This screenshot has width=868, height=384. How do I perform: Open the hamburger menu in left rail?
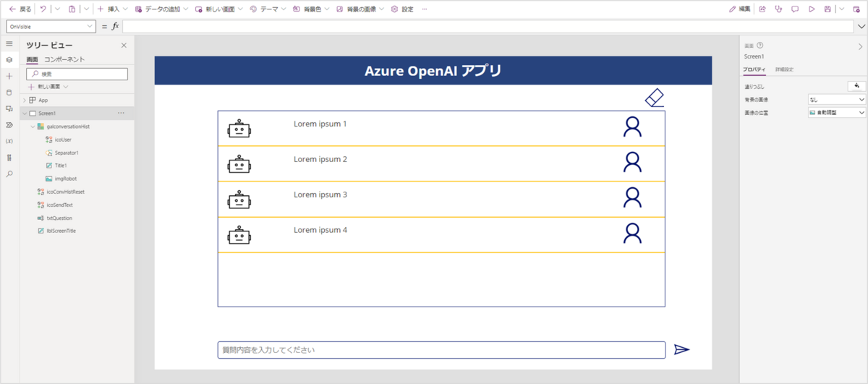point(9,44)
